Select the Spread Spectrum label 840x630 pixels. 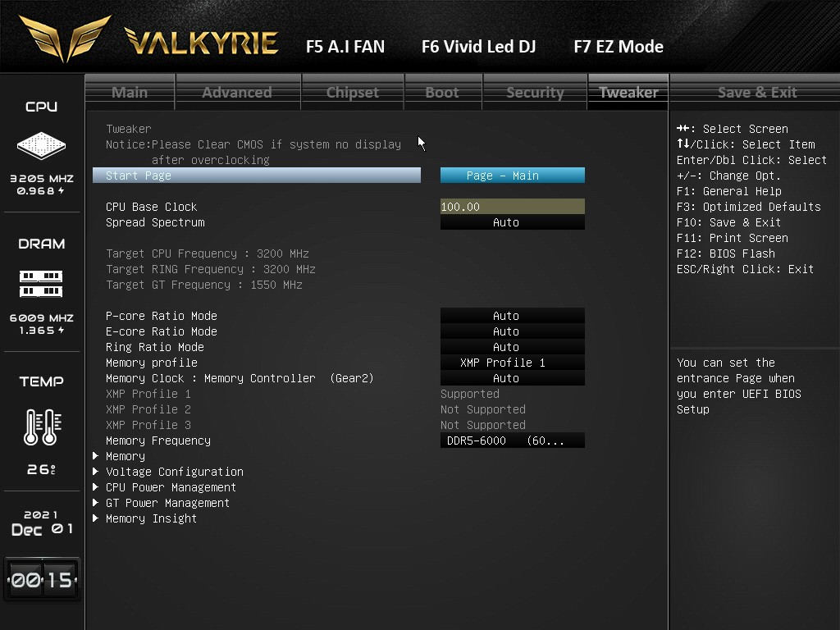coord(155,221)
